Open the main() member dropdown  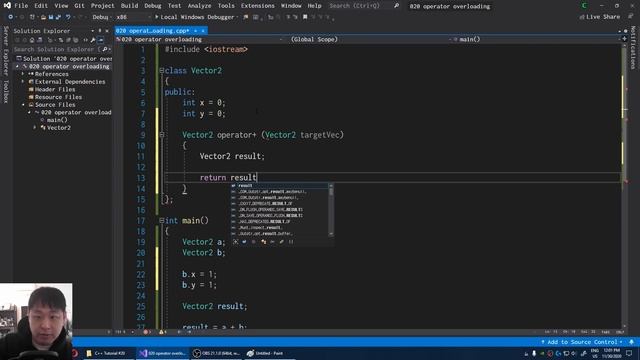pos(536,39)
